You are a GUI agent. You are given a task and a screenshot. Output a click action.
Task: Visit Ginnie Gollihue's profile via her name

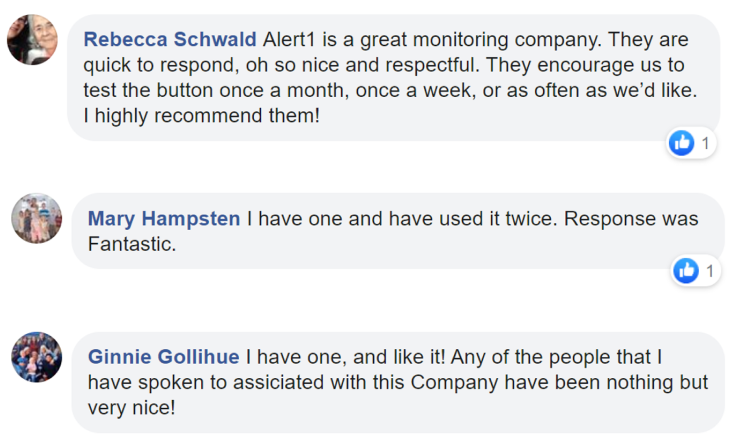point(163,357)
